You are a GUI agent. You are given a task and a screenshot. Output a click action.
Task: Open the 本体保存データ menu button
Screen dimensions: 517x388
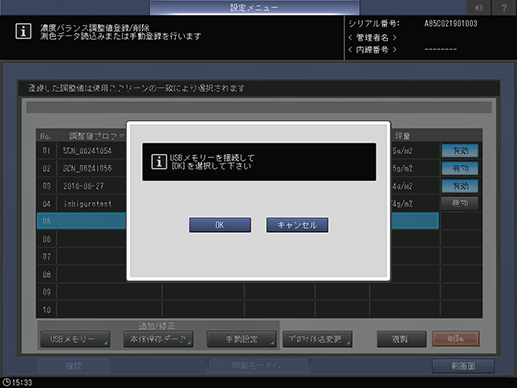pyautogui.click(x=158, y=339)
